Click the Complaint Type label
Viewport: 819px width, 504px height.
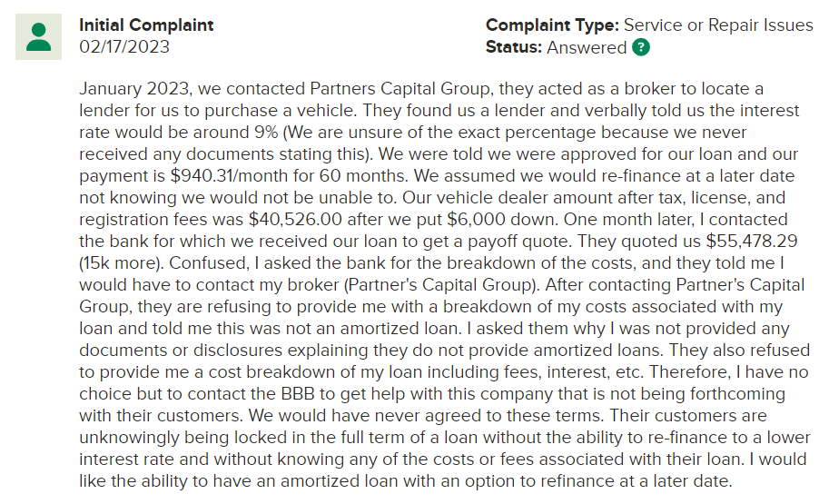coord(553,25)
